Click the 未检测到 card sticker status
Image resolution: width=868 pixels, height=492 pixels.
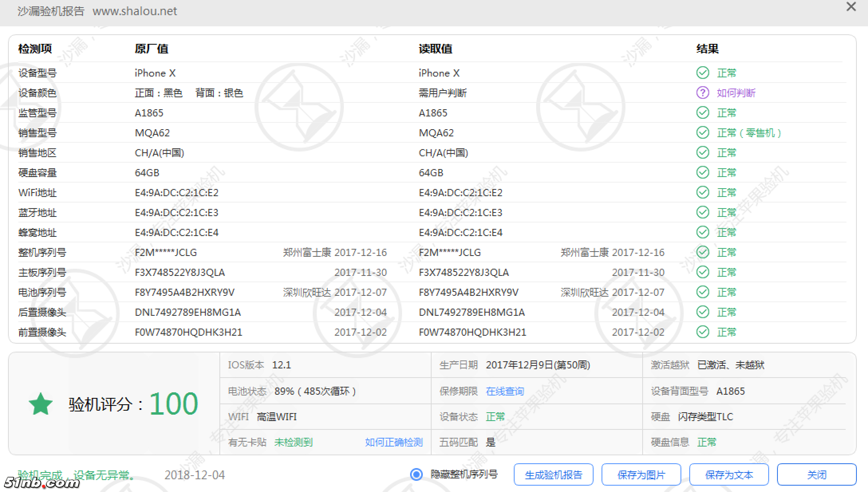click(293, 442)
